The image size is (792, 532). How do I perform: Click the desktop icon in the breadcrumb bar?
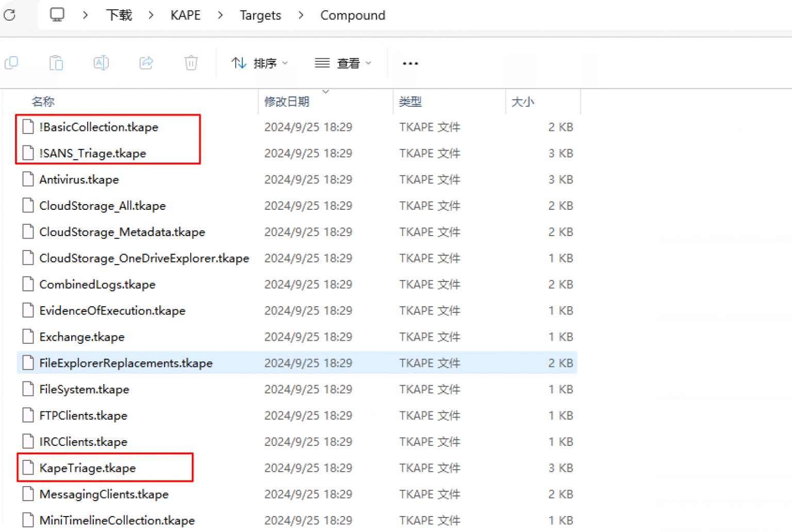[x=57, y=14]
